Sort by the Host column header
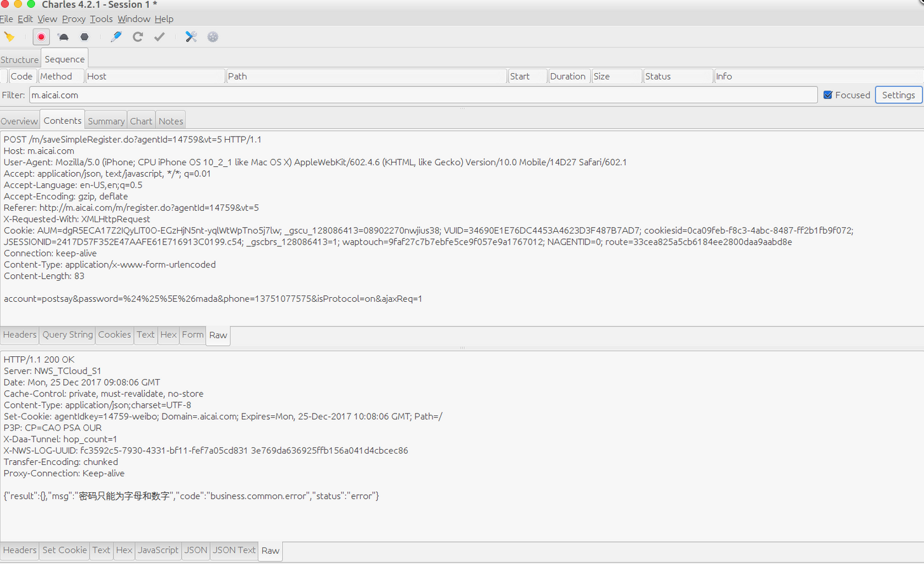The width and height of the screenshot is (924, 564). point(156,76)
